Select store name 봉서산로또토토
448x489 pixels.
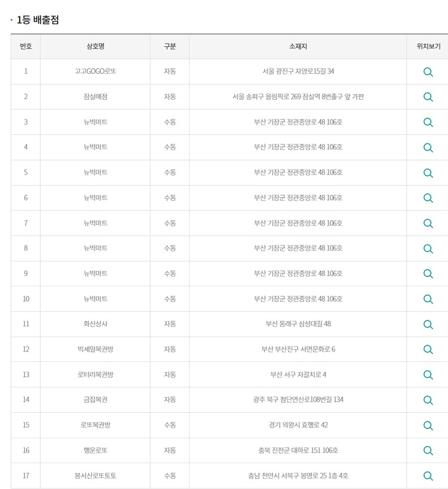coord(95,476)
